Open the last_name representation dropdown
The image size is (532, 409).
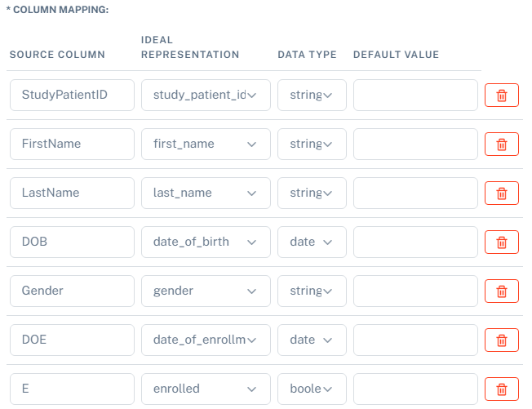(x=206, y=193)
